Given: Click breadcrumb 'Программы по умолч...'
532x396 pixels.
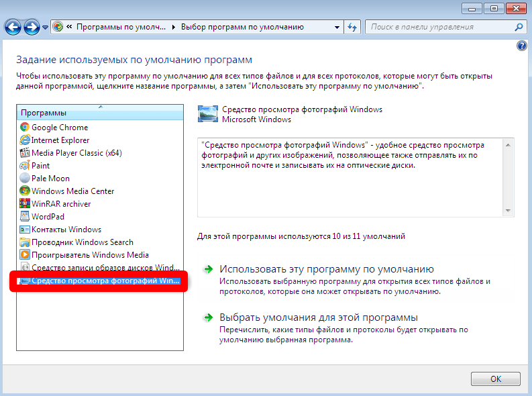Looking at the screenshot, I should (x=121, y=27).
